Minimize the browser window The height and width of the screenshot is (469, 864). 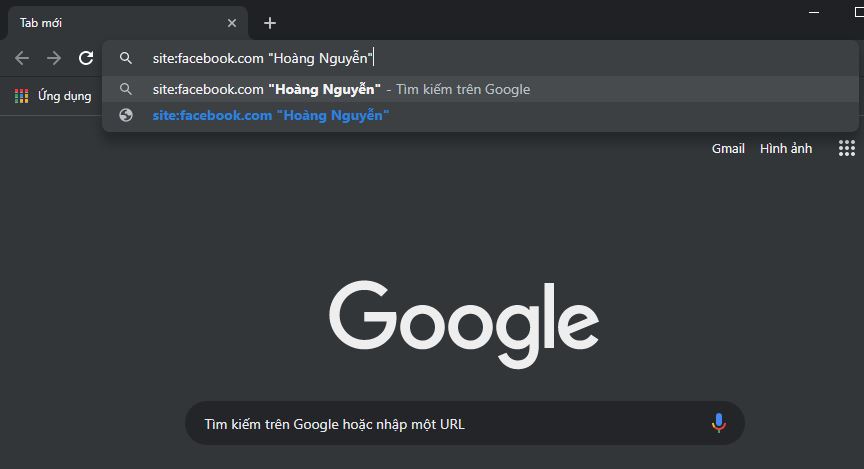pyautogui.click(x=814, y=12)
